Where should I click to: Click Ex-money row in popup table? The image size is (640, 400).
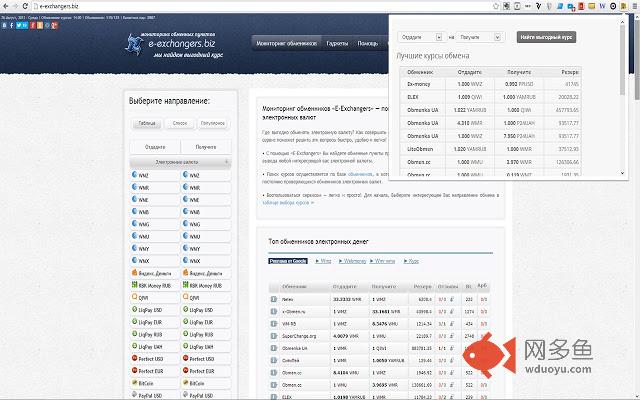(490, 84)
